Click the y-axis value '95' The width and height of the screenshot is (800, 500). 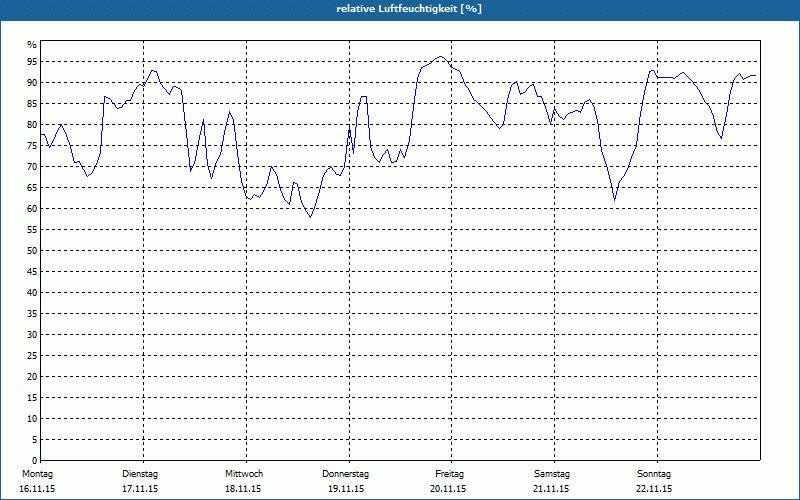(x=32, y=62)
